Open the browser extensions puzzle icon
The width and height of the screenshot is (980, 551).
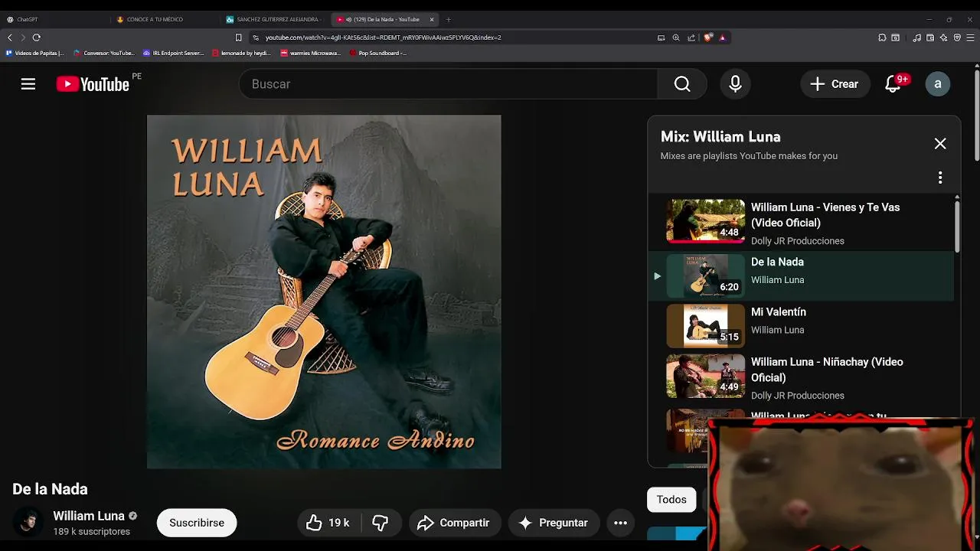(x=882, y=37)
